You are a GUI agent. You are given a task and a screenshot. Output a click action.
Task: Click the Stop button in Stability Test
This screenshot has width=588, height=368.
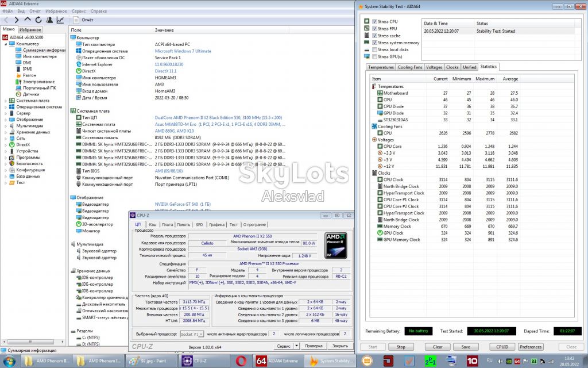[401, 347]
